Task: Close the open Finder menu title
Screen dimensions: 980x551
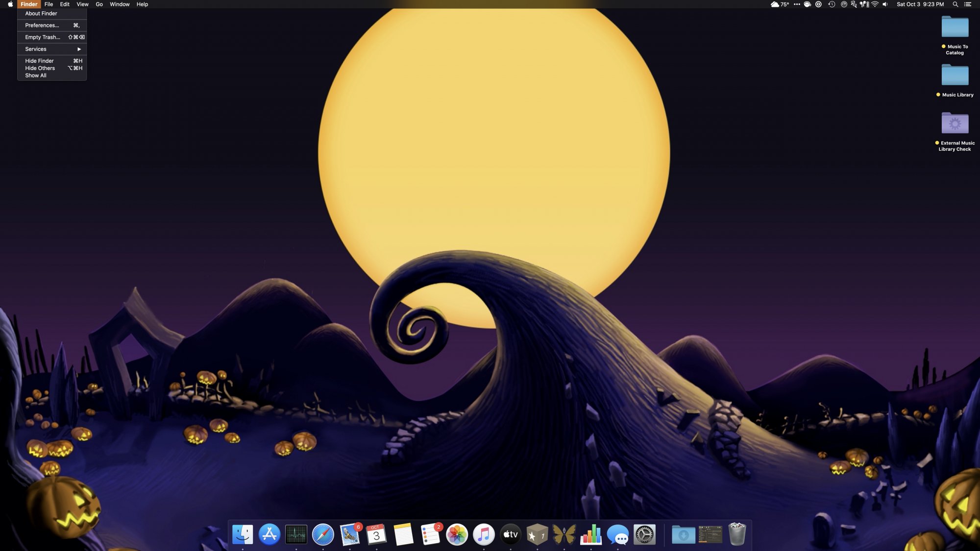Action: (29, 4)
